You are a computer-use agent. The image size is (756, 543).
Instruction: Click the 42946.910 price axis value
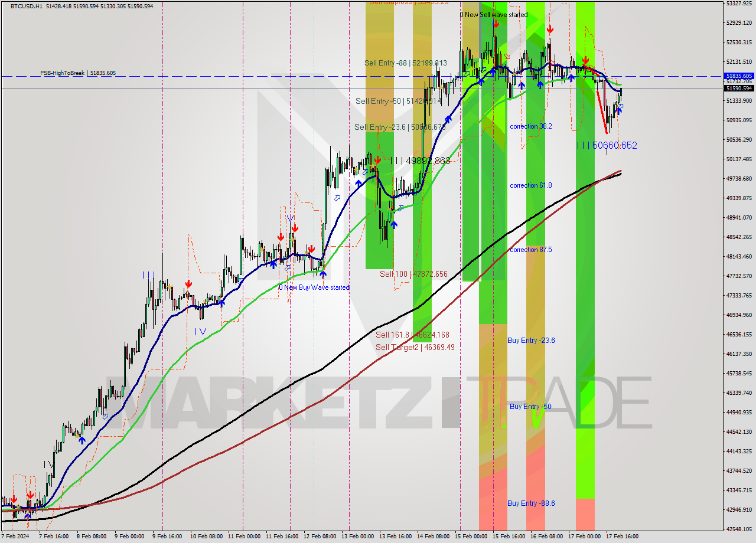click(739, 510)
